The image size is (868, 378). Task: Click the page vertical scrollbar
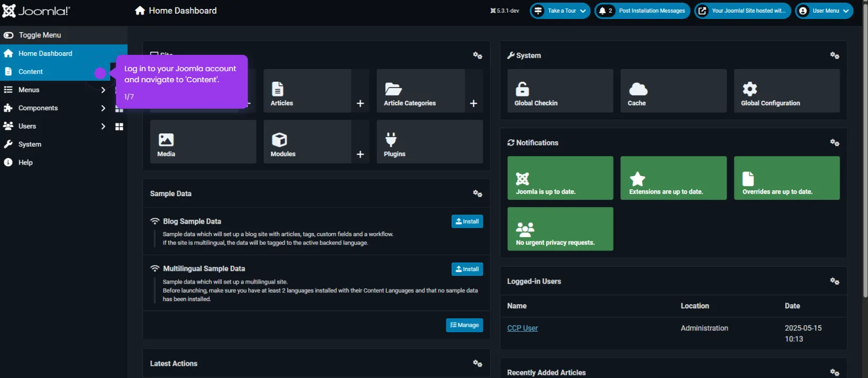(865, 150)
